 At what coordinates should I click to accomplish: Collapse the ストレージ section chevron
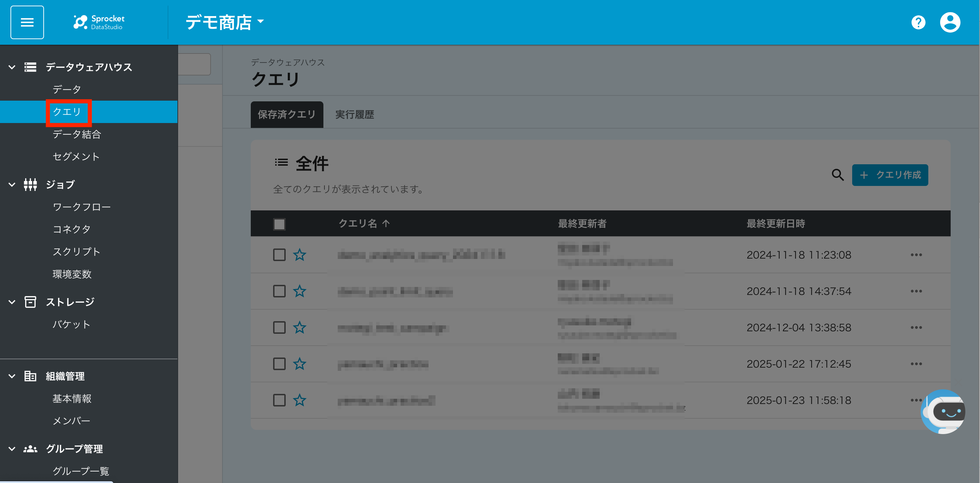point(12,302)
